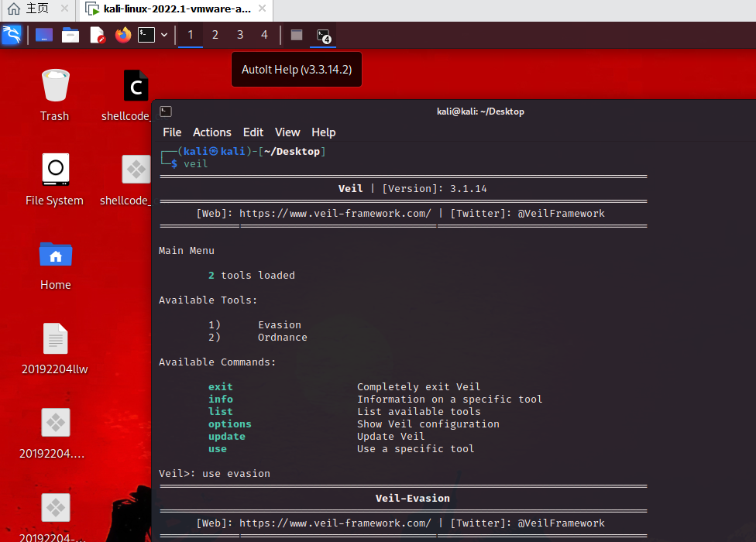Select the kali-linux-2022.1-vmware tab

[177, 9]
